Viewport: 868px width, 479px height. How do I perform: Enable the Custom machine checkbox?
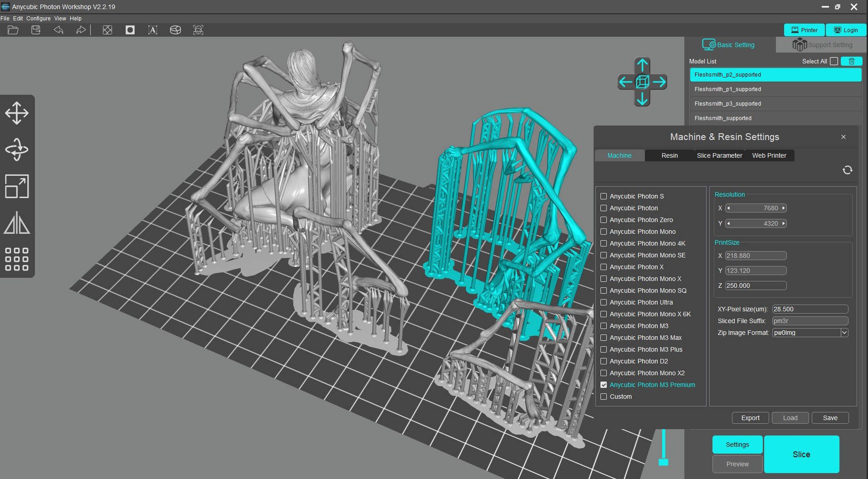click(x=604, y=397)
